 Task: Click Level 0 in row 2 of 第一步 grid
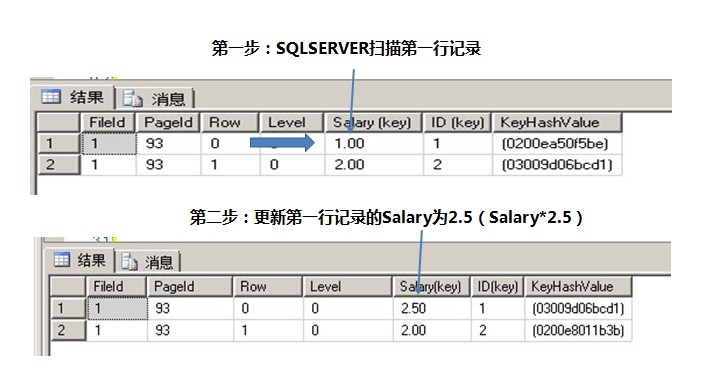[292, 165]
